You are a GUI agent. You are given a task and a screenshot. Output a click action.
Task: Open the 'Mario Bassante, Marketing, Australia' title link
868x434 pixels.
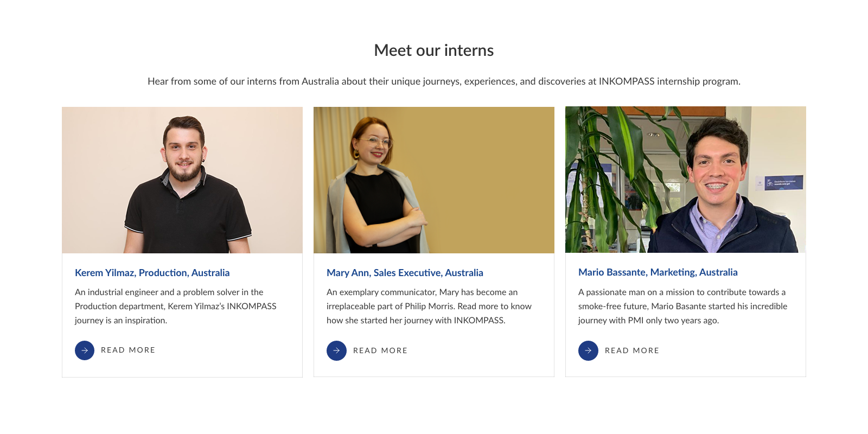point(658,272)
